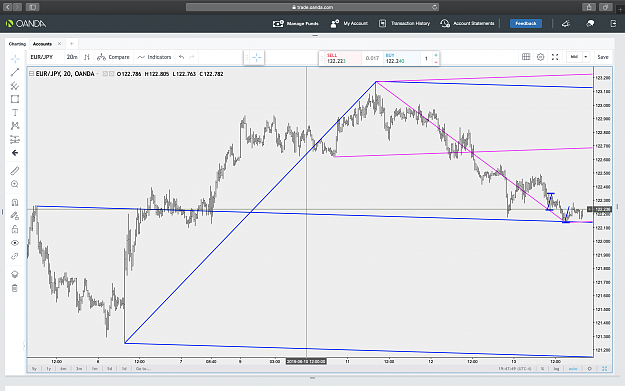Open the Compare symbols dialog
Viewport: 625px width, 391px height.
114,57
